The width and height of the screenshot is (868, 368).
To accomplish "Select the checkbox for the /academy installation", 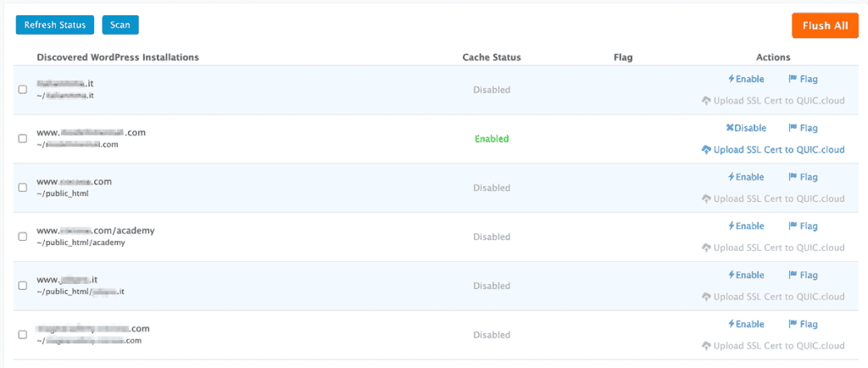I will 23,237.
